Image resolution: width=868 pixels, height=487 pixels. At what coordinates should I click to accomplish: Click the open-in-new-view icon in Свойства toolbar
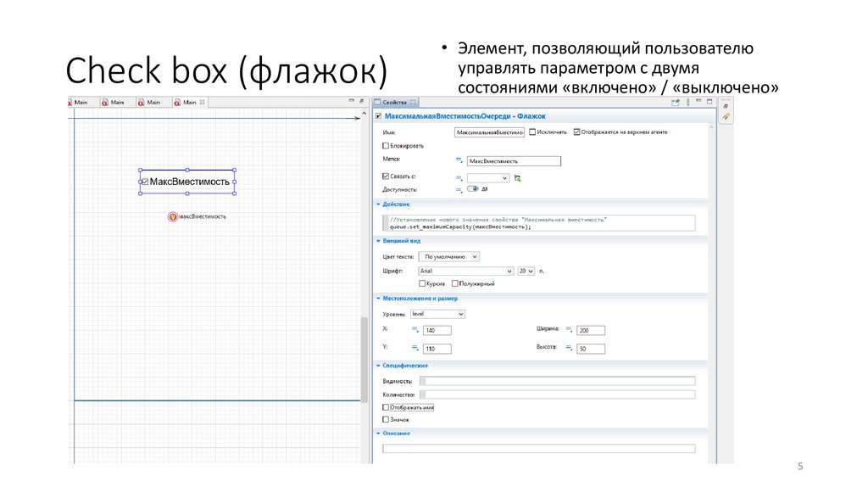pyautogui.click(x=676, y=102)
